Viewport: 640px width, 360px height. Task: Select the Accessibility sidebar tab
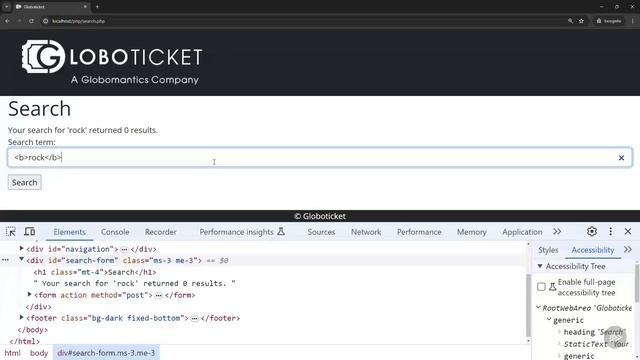pos(593,250)
